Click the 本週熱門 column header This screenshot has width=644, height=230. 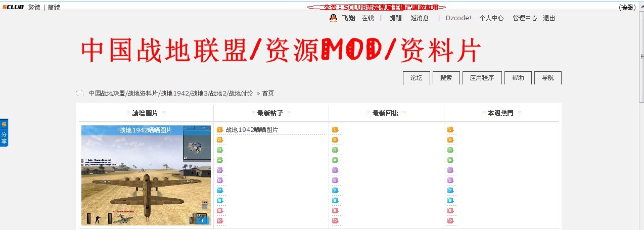(501, 113)
